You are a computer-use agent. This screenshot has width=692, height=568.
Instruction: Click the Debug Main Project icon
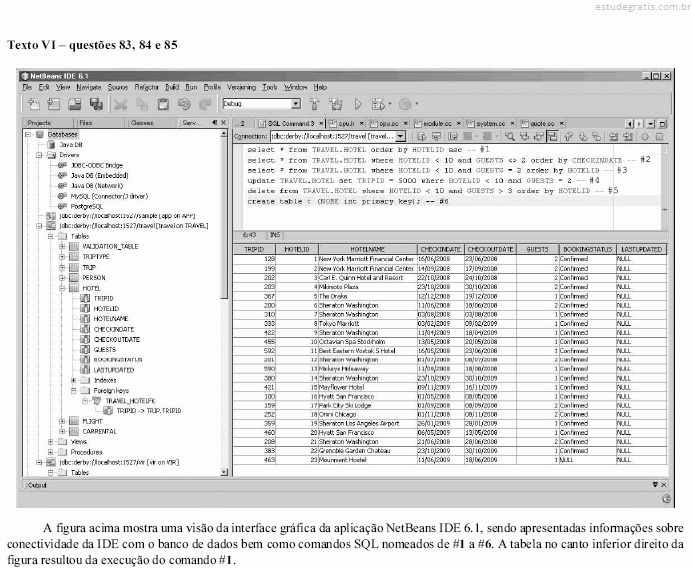(x=379, y=104)
